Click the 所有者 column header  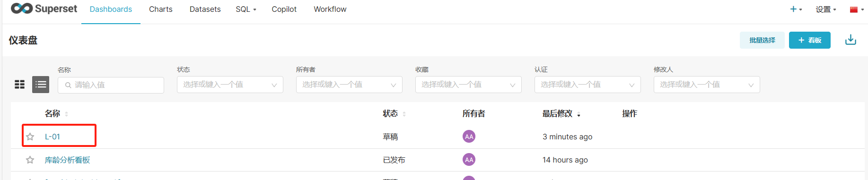(x=473, y=113)
